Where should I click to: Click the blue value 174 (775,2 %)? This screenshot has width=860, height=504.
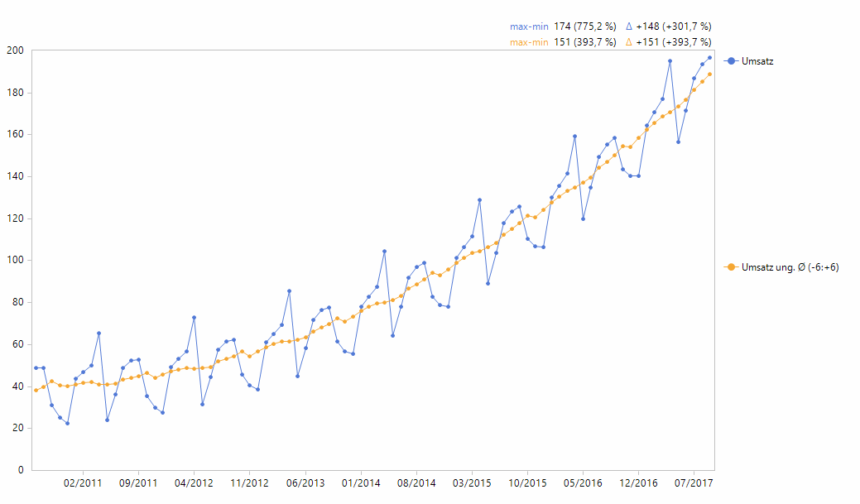[584, 26]
